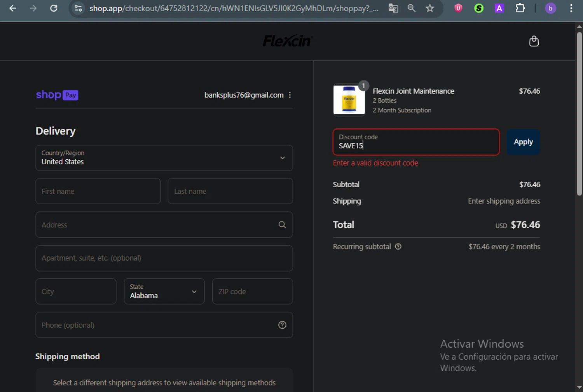Open the shopping bag cart icon
Viewport: 583px width, 392px height.
(x=534, y=41)
